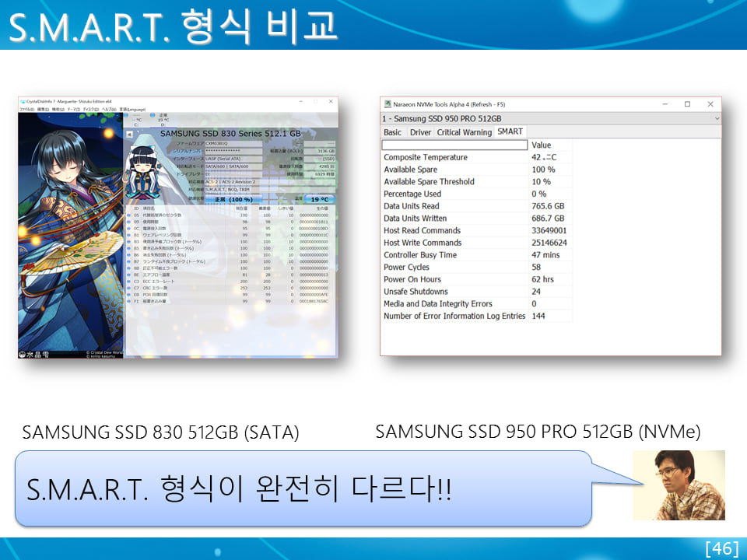Open the ファイル(F) menu in CrystalDiskInfo
Viewport: 747px width, 560px height.
click(26, 110)
